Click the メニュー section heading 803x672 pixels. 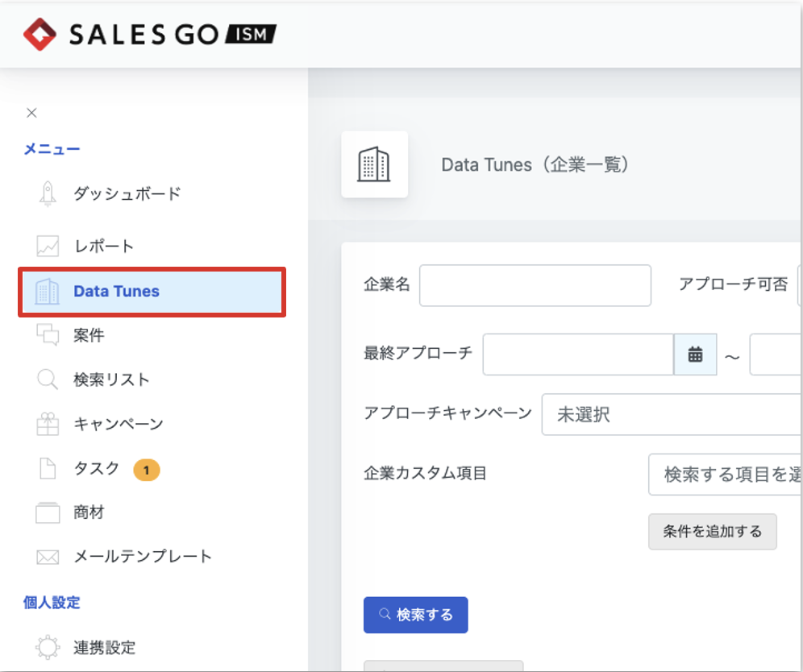click(52, 149)
